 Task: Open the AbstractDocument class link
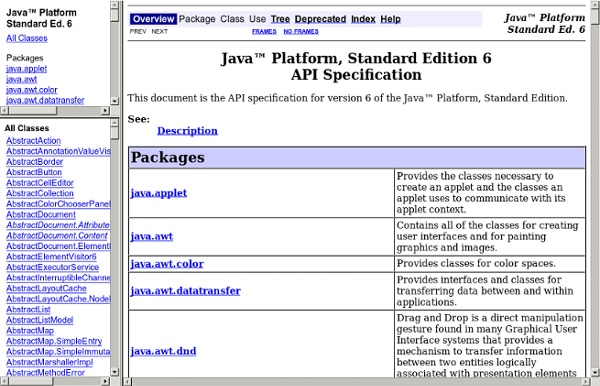[x=41, y=215]
